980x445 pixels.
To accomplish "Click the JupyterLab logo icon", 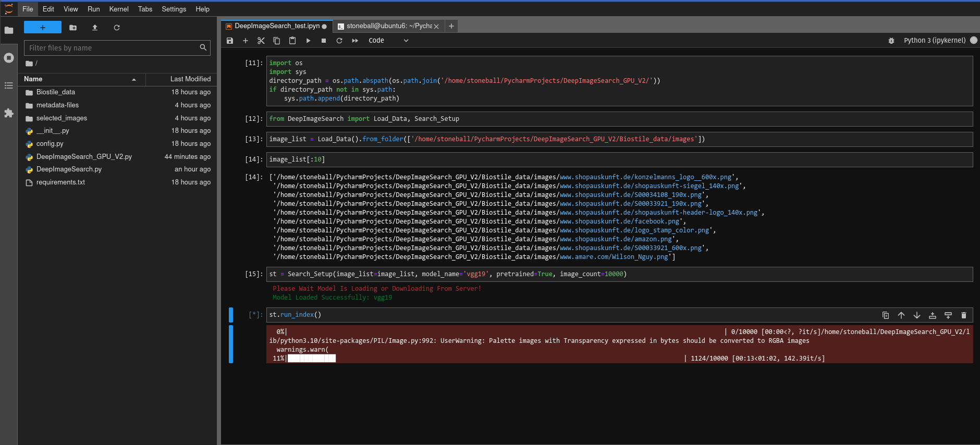I will (x=9, y=9).
